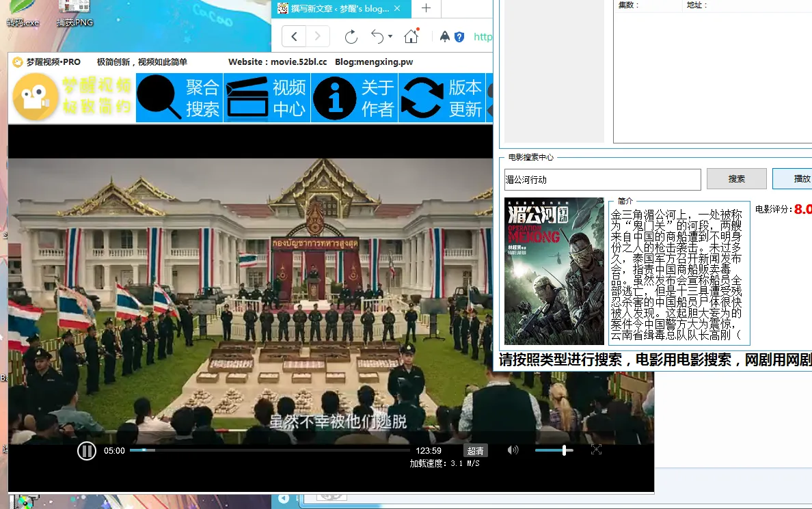Viewport: 812px width, 509px height.
Task: Pause the video with the pause button
Action: click(87, 451)
